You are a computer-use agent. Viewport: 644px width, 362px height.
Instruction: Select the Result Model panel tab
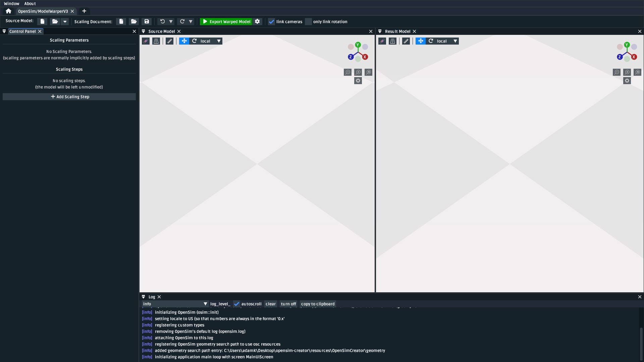(x=398, y=31)
